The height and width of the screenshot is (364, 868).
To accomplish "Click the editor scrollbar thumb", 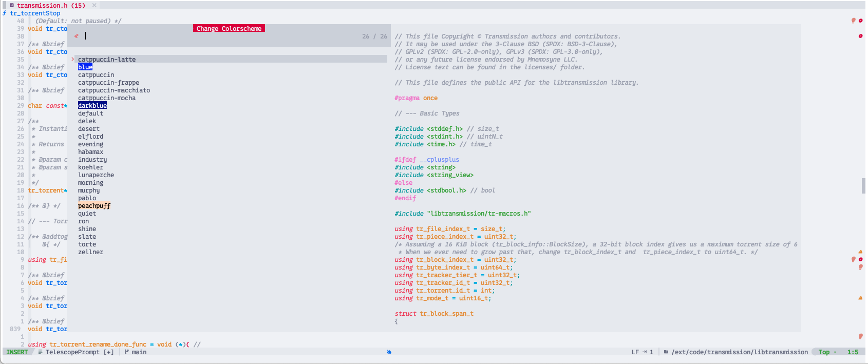I will (863, 186).
